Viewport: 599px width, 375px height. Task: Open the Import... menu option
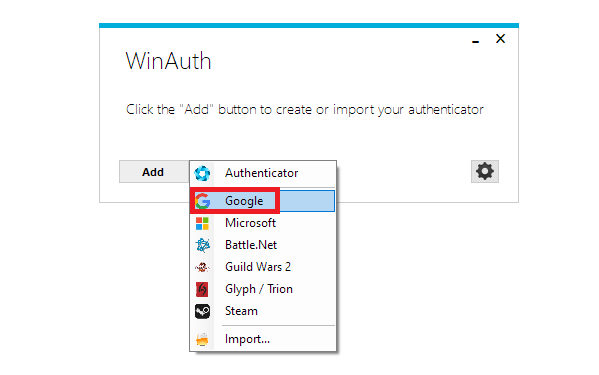tap(263, 339)
